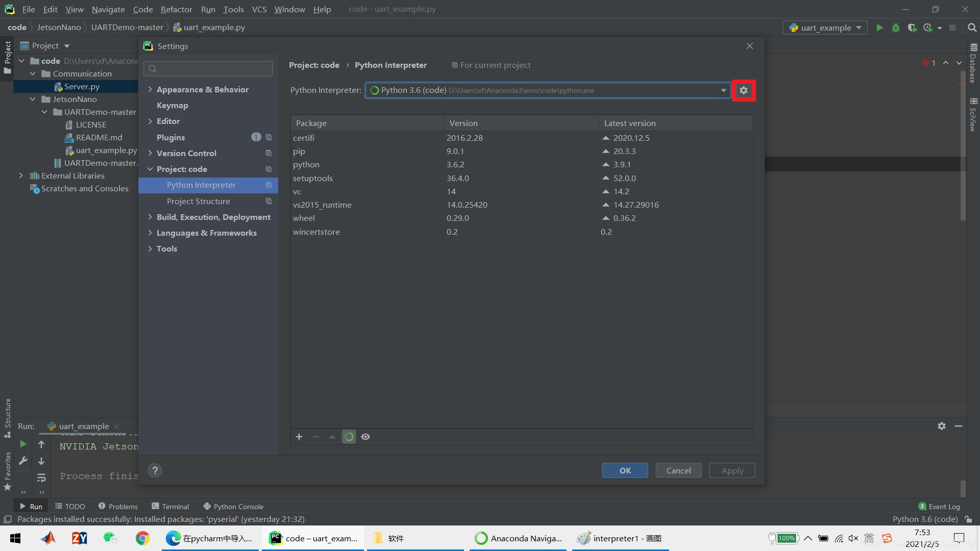980x551 pixels.
Task: Expand the Appearance & Behavior section
Action: click(150, 89)
